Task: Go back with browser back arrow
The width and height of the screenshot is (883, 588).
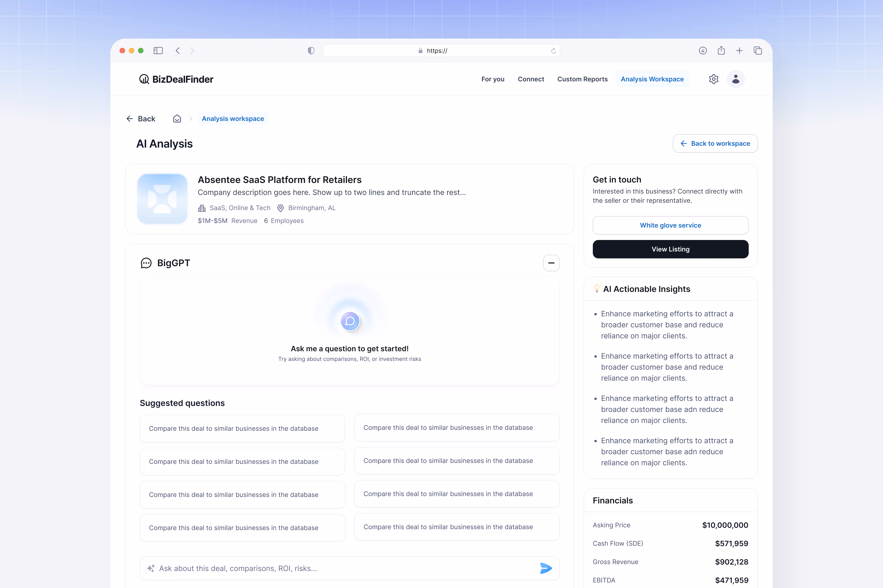Action: (178, 51)
